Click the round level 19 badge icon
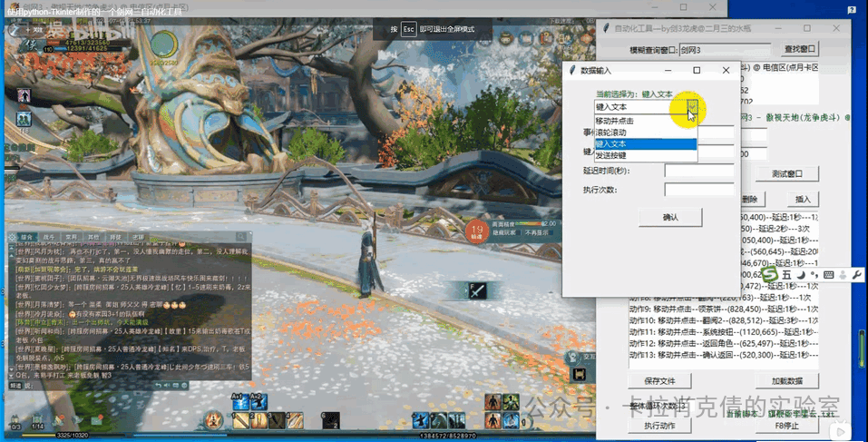 tap(477, 231)
